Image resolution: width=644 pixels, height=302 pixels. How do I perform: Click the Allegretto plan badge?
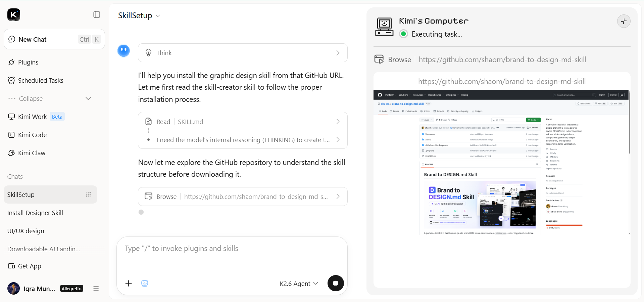[x=71, y=289]
